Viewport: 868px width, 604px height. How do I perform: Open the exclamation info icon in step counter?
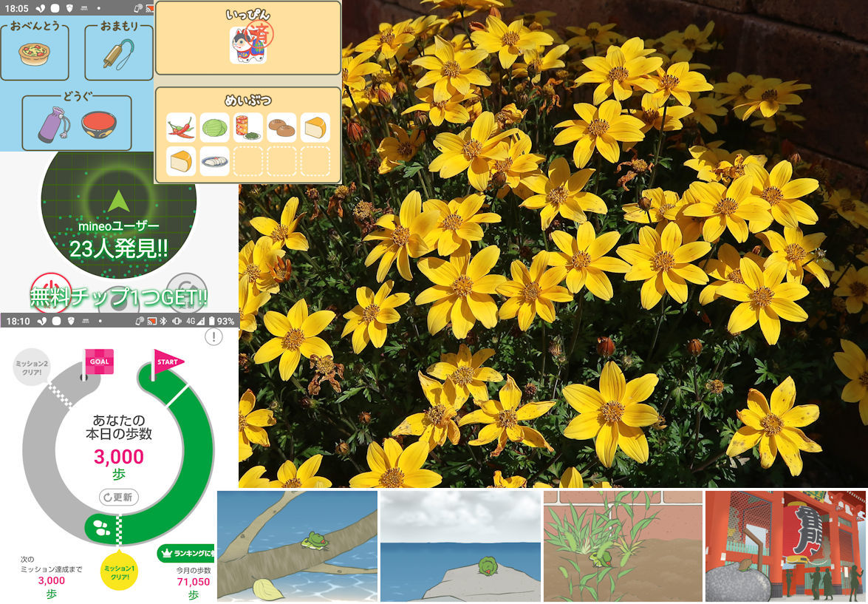tap(213, 336)
